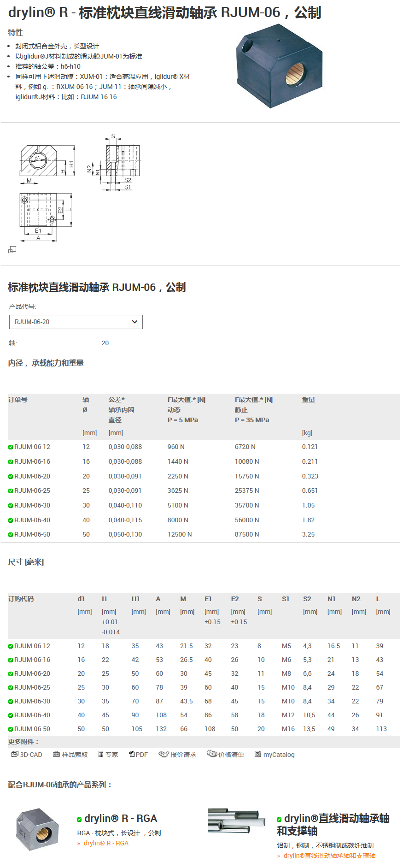Image resolution: width=409 pixels, height=868 pixels.
Task: Click L value 113 in dimensions table
Action: (381, 729)
